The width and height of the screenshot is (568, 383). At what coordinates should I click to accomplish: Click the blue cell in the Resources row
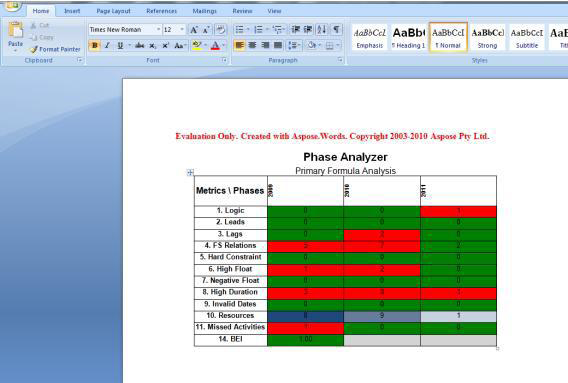pyautogui.click(x=305, y=316)
